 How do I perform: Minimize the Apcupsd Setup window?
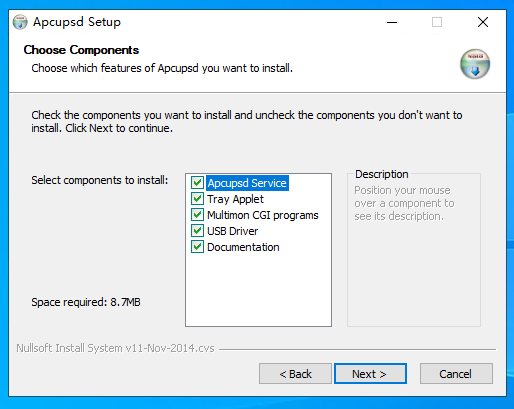pos(392,22)
